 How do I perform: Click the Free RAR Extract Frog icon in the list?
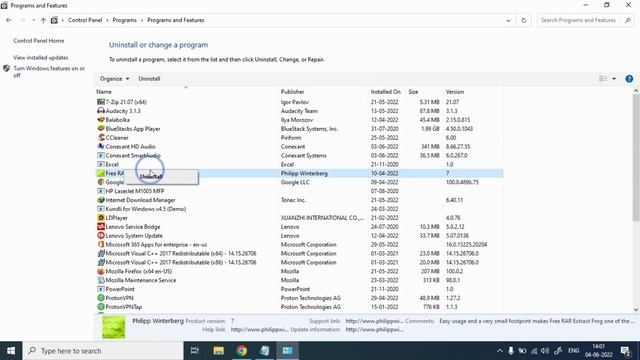(x=101, y=173)
